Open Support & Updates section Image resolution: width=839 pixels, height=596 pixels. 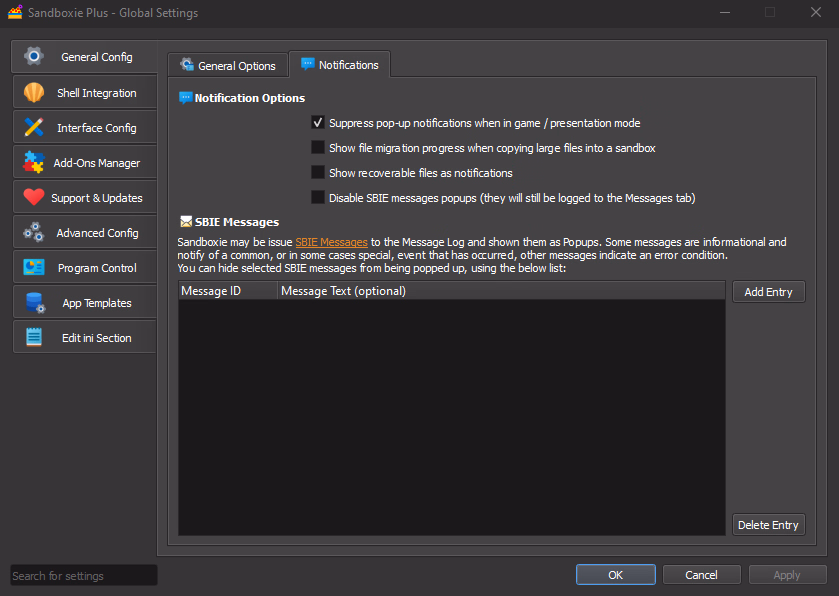point(85,197)
